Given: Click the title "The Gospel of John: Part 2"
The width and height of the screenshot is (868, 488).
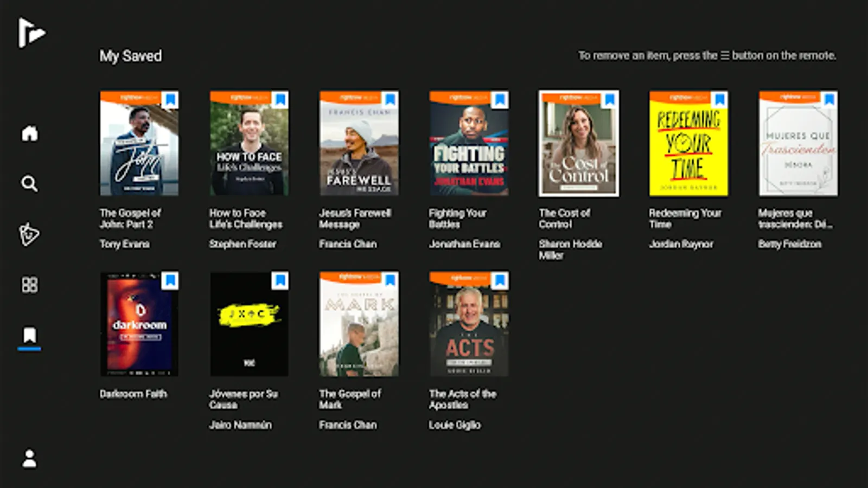Looking at the screenshot, I should click(130, 219).
